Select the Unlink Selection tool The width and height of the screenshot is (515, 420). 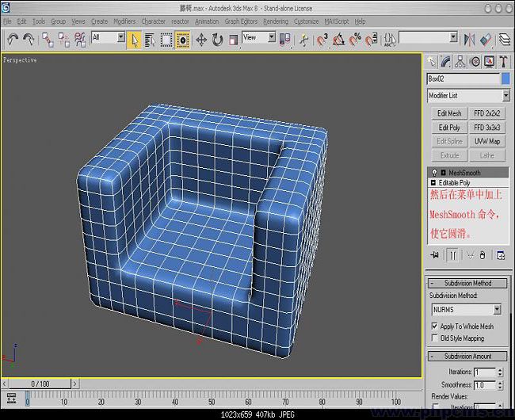(x=64, y=40)
